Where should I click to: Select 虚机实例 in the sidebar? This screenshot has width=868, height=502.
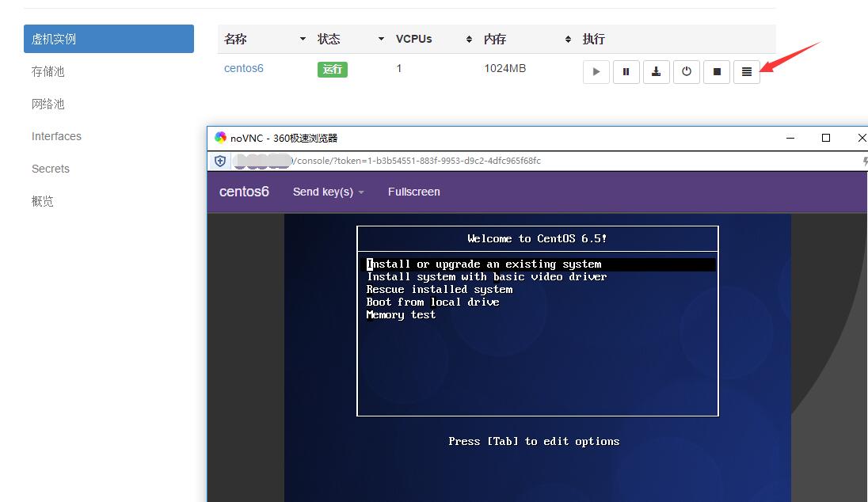108,39
